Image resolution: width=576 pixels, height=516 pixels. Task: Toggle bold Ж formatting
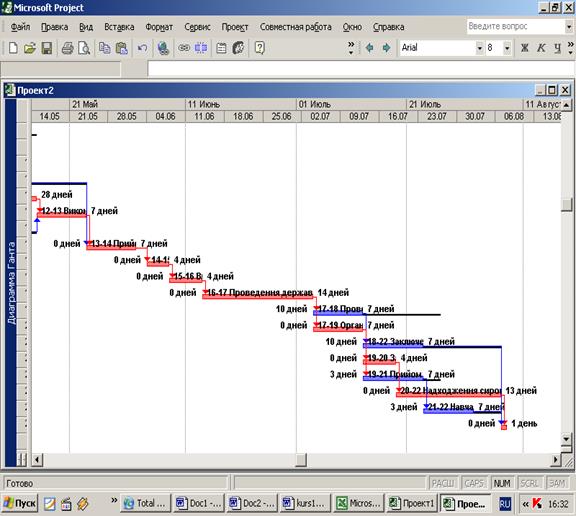tap(525, 48)
